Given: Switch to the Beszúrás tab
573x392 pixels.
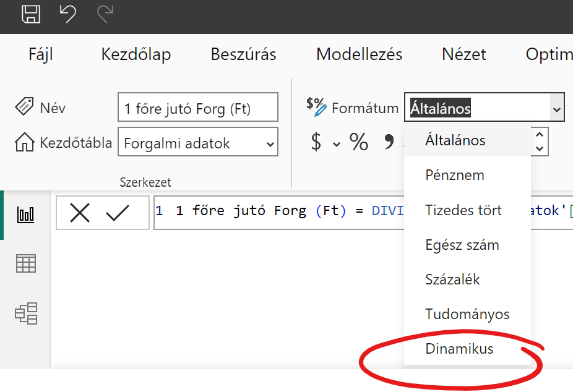Looking at the screenshot, I should [x=243, y=54].
